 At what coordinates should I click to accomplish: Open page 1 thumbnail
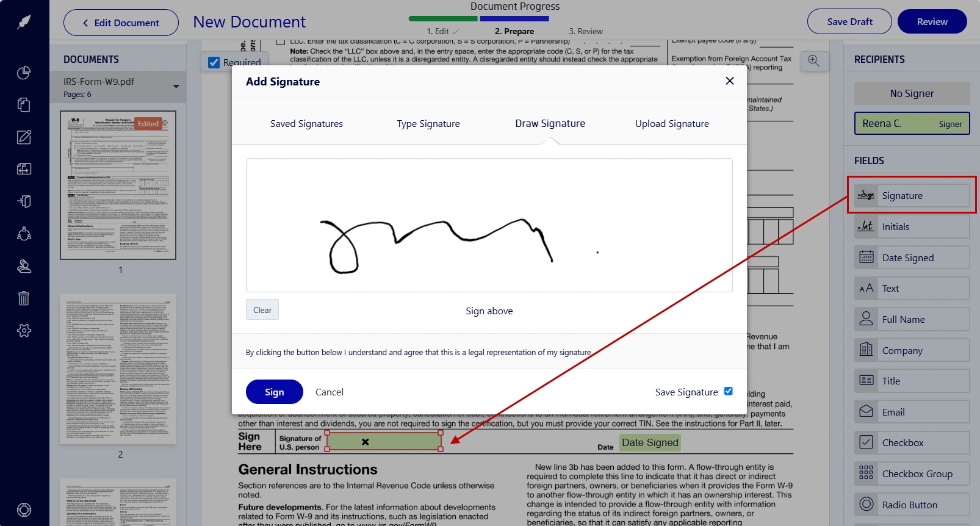point(118,185)
